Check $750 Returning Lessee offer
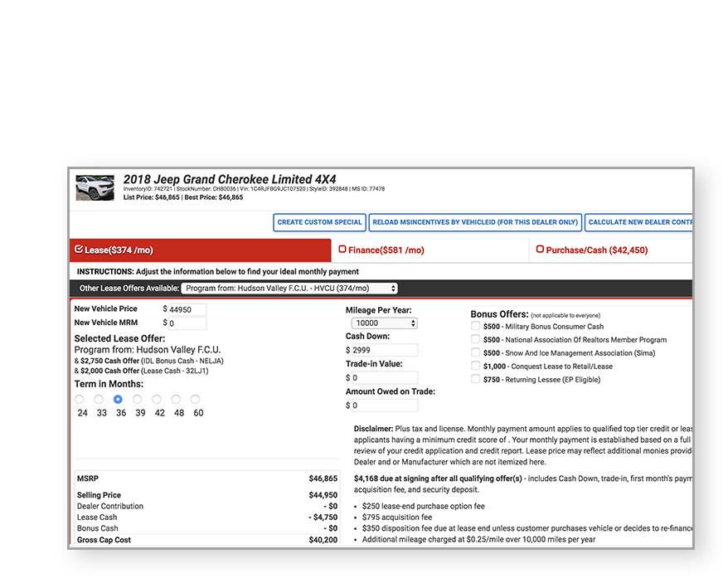 (x=475, y=379)
